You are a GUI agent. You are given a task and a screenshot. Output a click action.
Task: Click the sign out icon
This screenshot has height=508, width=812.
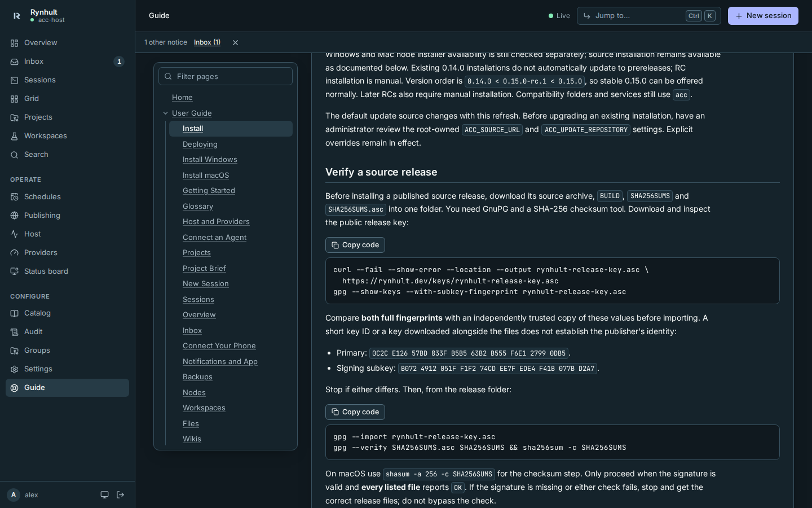(121, 495)
